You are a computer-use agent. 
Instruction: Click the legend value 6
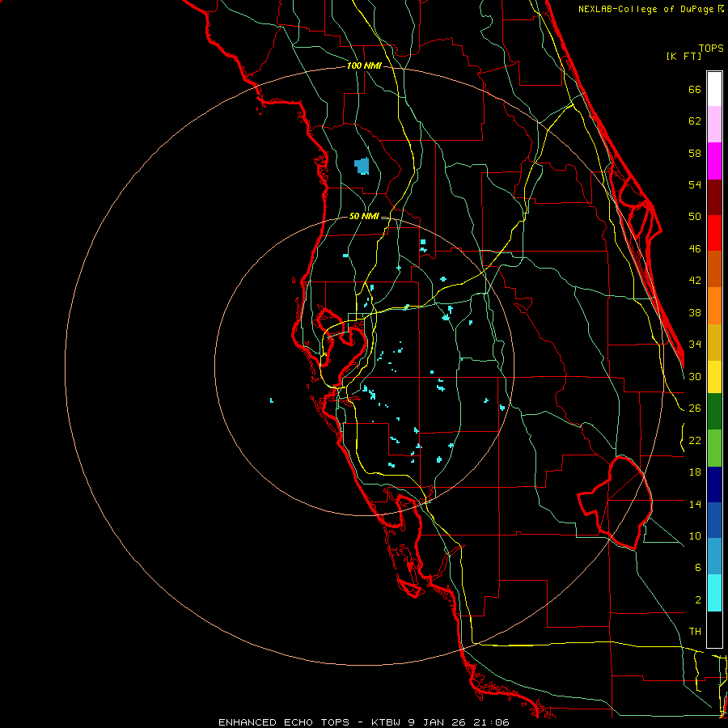coord(697,567)
